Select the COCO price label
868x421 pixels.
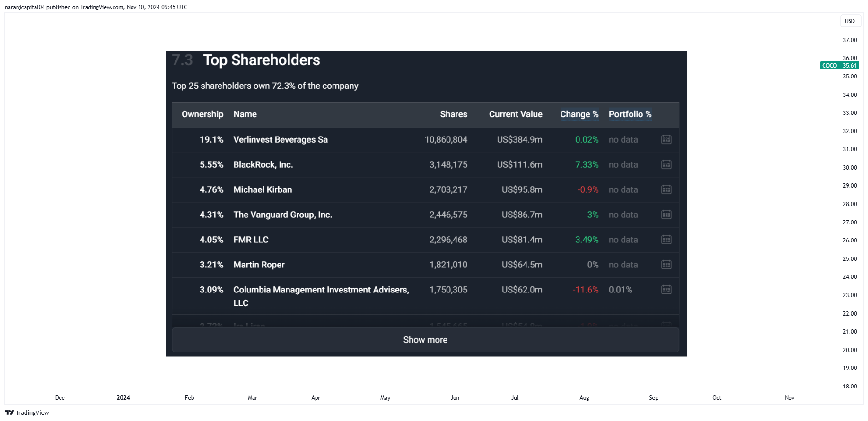pyautogui.click(x=840, y=66)
